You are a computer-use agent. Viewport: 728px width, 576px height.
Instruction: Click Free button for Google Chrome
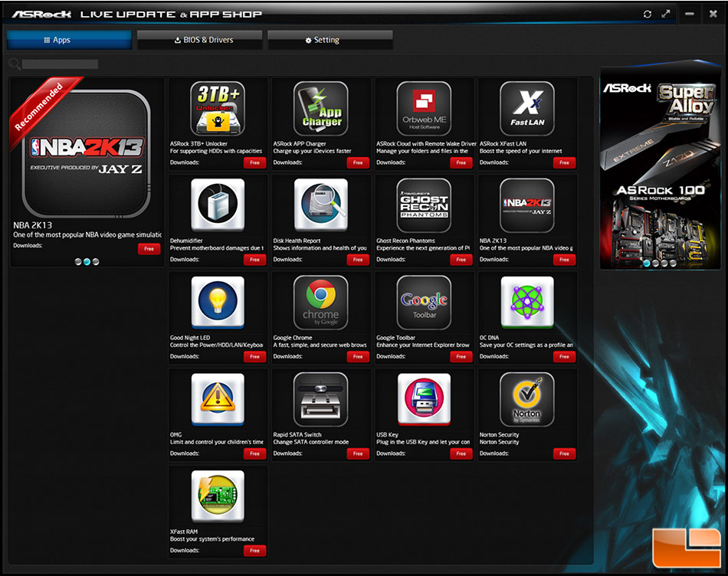358,356
